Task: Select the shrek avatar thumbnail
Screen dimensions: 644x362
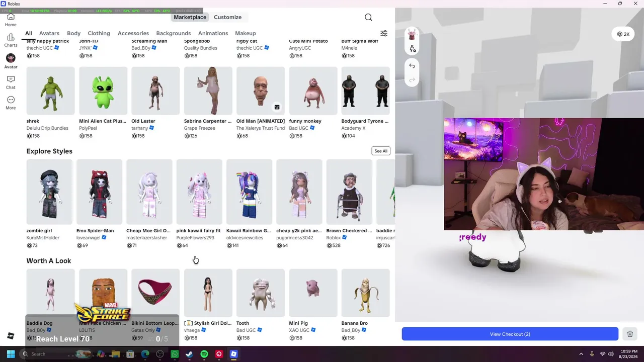Action: [x=50, y=90]
